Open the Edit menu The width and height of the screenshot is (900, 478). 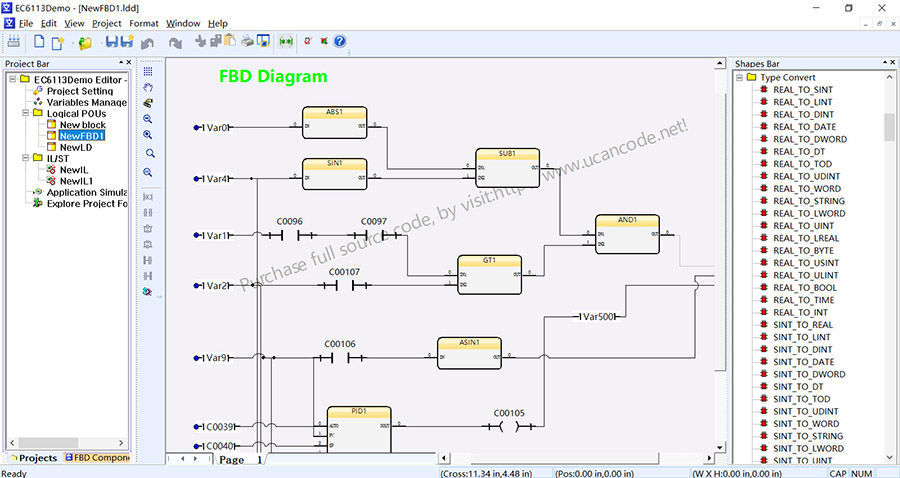[49, 24]
